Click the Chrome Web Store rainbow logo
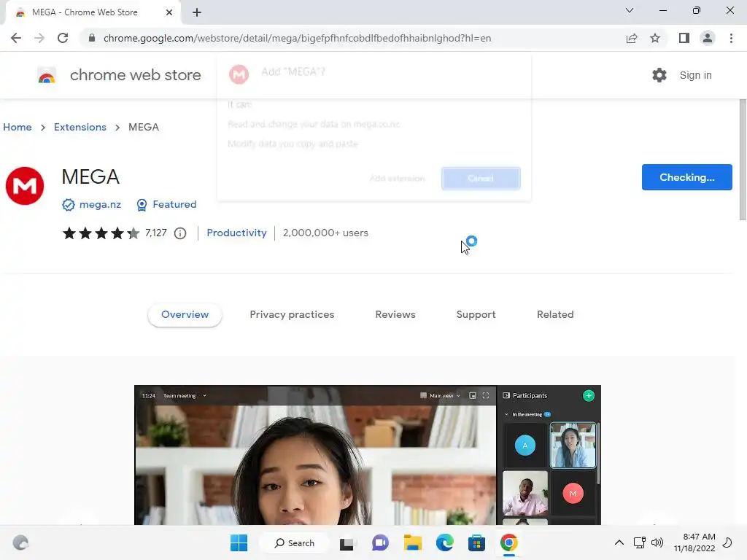 click(47, 75)
